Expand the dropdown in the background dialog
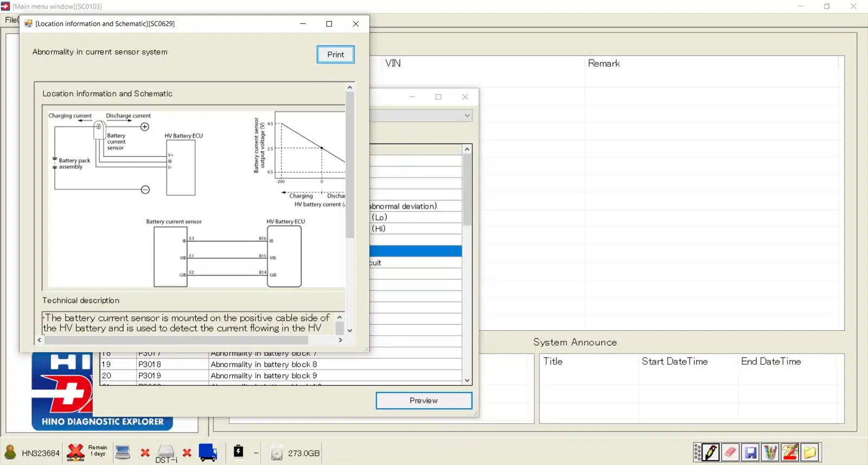 (467, 115)
